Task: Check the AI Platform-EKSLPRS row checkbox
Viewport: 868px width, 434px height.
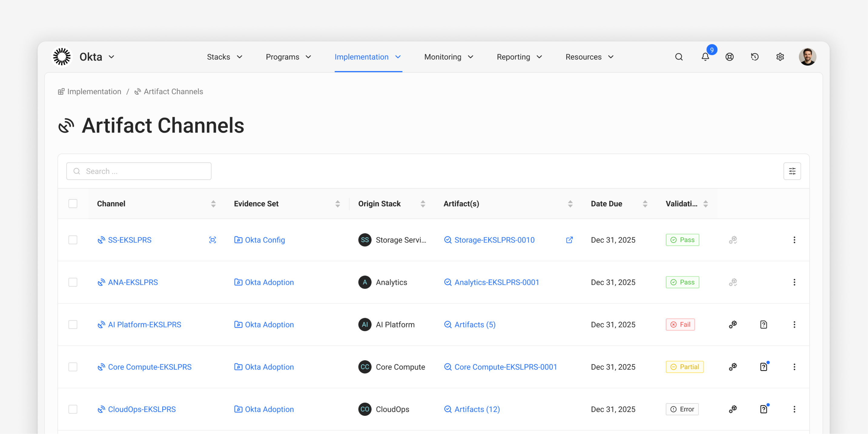Action: click(x=73, y=324)
